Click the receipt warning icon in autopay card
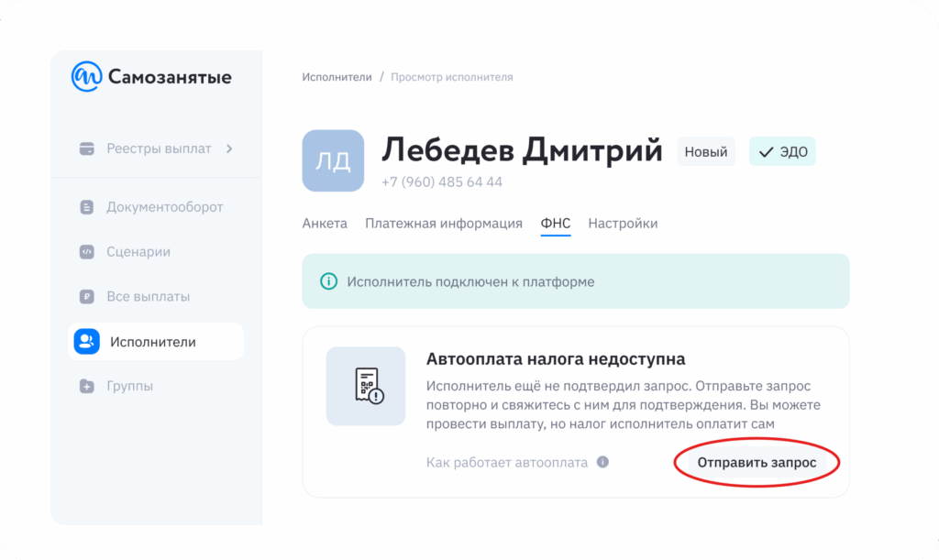The height and width of the screenshot is (560, 939). pos(366,386)
